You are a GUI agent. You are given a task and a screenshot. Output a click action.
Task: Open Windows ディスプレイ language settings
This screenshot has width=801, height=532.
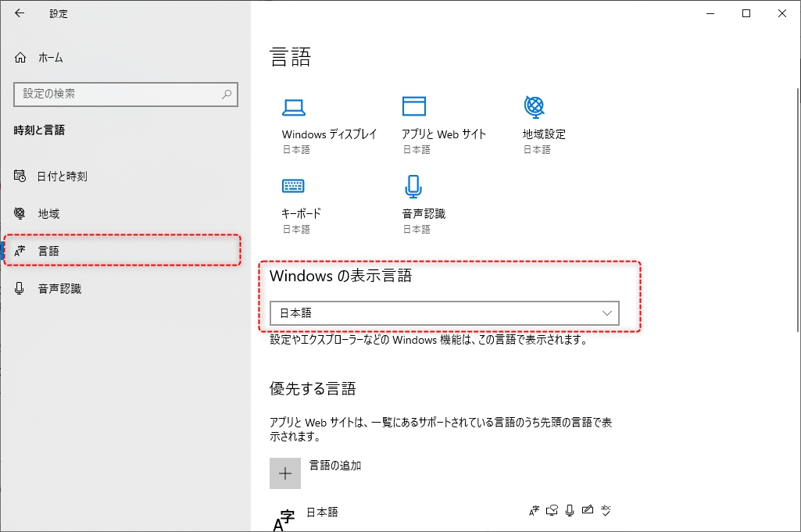[x=328, y=121]
